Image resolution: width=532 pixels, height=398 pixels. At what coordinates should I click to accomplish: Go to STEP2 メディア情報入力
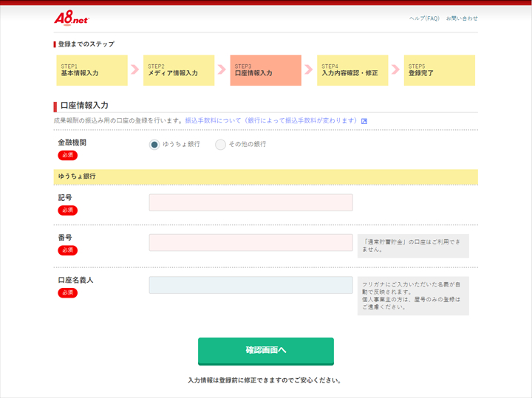coord(178,70)
